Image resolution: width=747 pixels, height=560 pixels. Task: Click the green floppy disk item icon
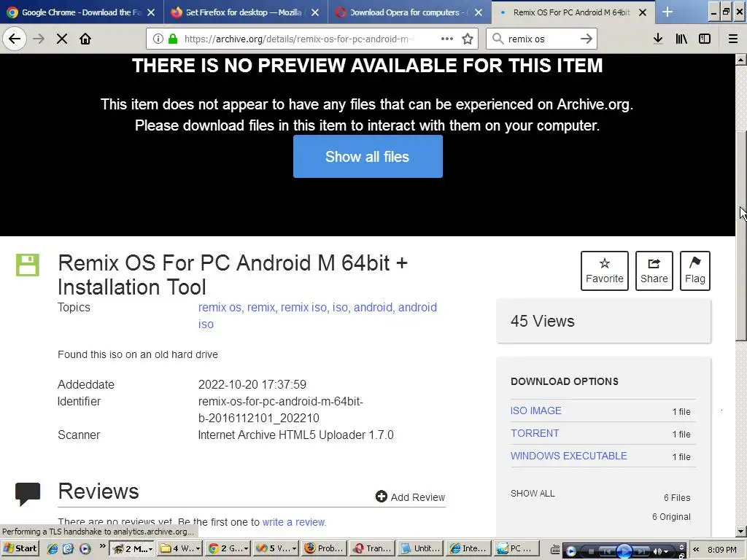(28, 265)
